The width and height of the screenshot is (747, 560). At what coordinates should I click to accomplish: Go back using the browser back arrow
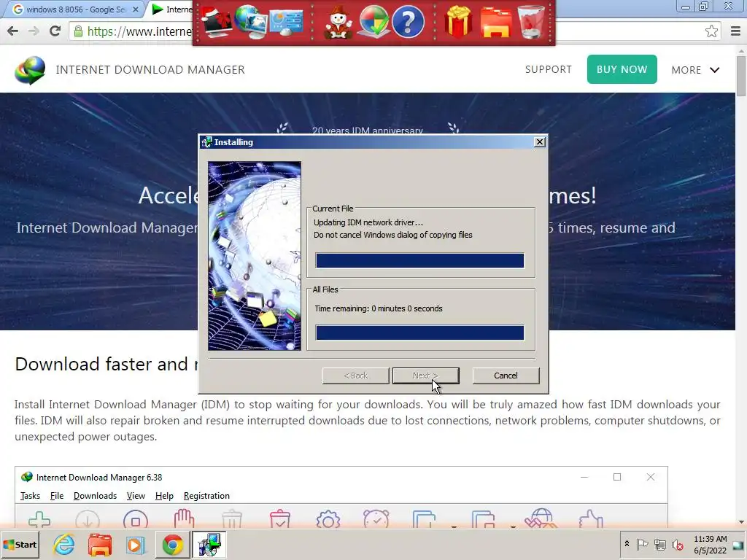(x=13, y=31)
